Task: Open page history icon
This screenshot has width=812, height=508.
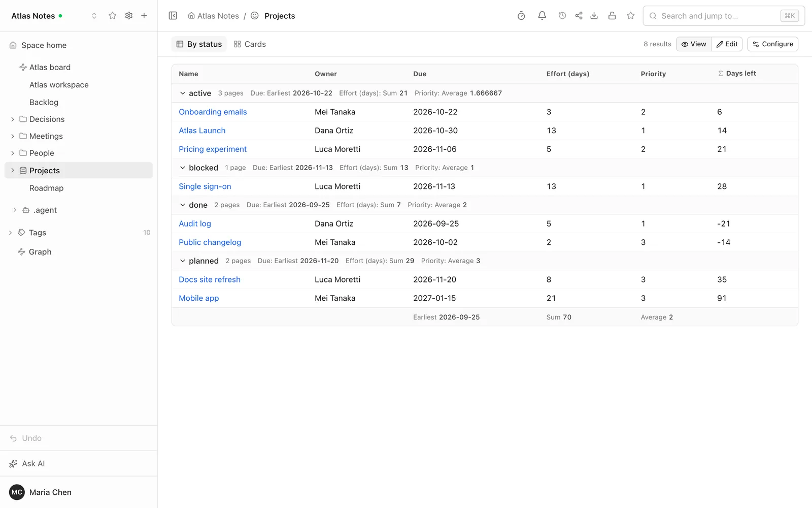Action: 562,16
